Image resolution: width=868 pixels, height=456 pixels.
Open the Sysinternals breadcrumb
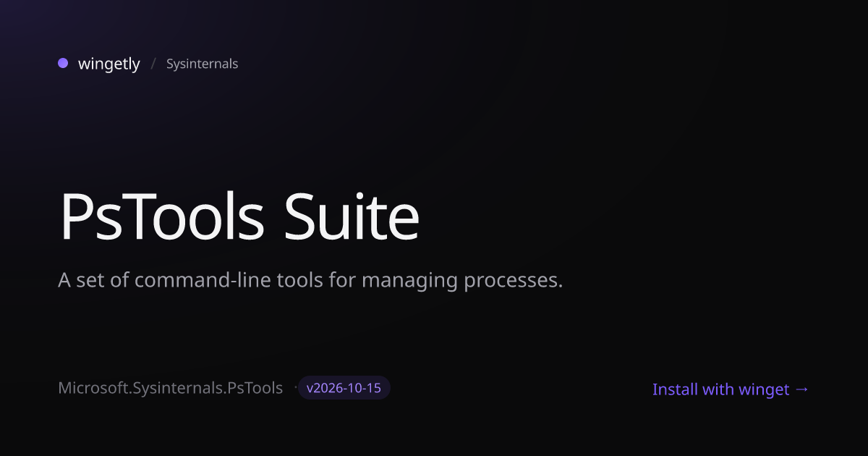(202, 64)
